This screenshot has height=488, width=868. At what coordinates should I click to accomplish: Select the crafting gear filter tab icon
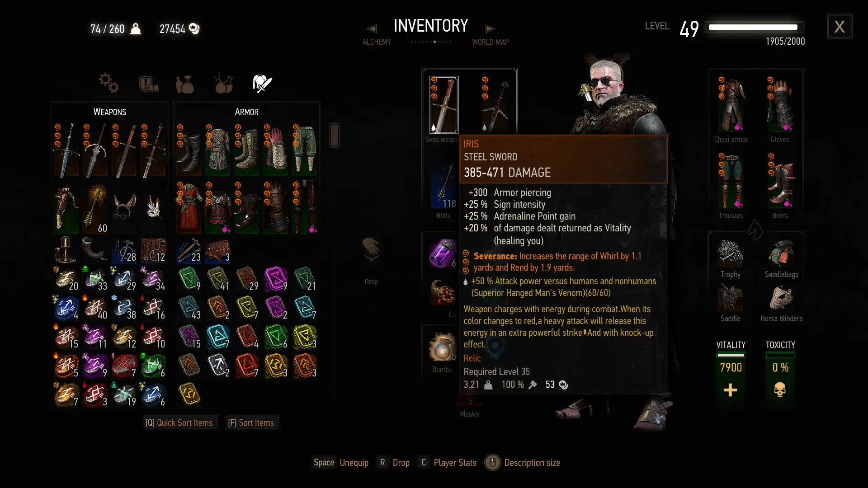[x=108, y=83]
